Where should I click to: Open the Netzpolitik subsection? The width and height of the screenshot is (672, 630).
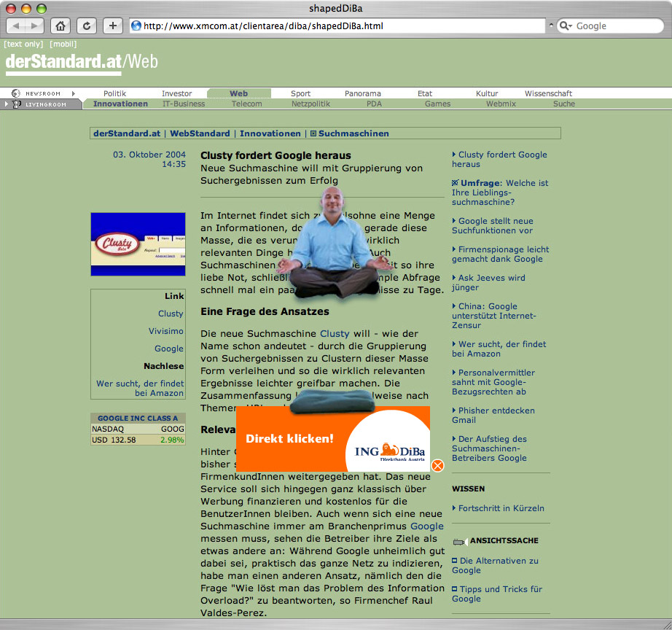pos(310,104)
